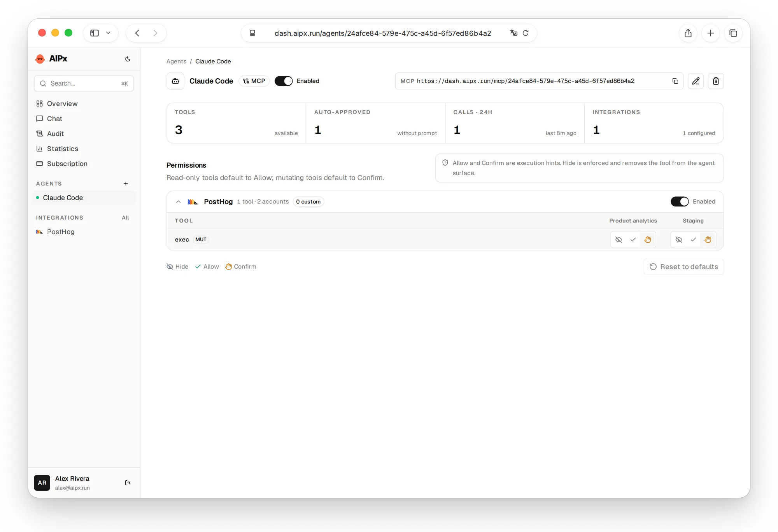Open the sidebar layout dropdown arrow
The width and height of the screenshot is (778, 532).
[108, 33]
